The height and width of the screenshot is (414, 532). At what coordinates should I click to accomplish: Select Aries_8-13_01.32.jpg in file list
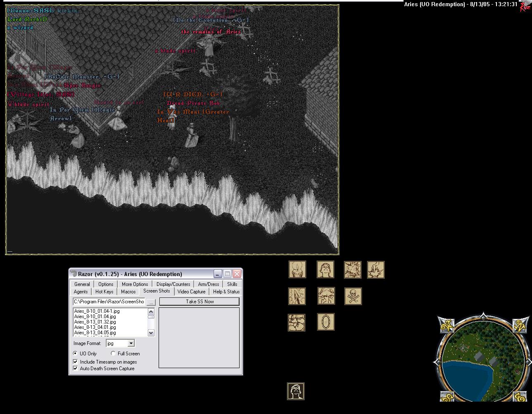[x=95, y=322]
